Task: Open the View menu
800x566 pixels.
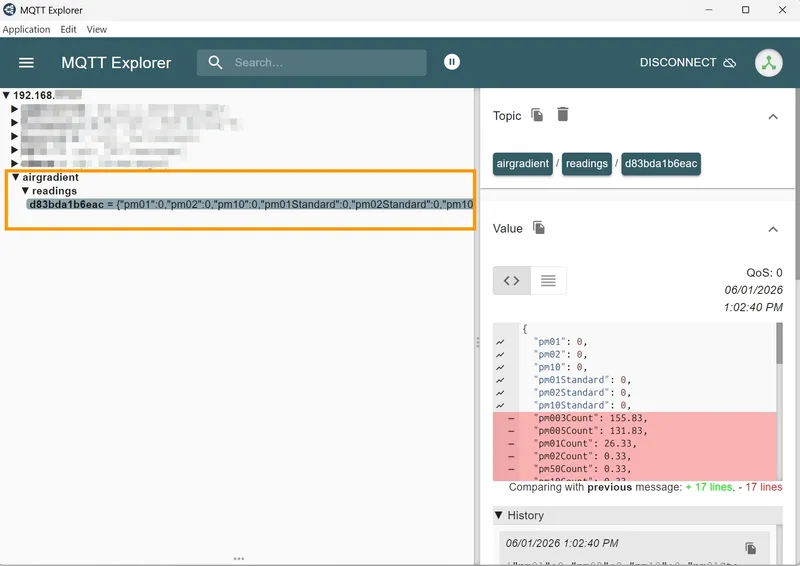Action: click(96, 29)
